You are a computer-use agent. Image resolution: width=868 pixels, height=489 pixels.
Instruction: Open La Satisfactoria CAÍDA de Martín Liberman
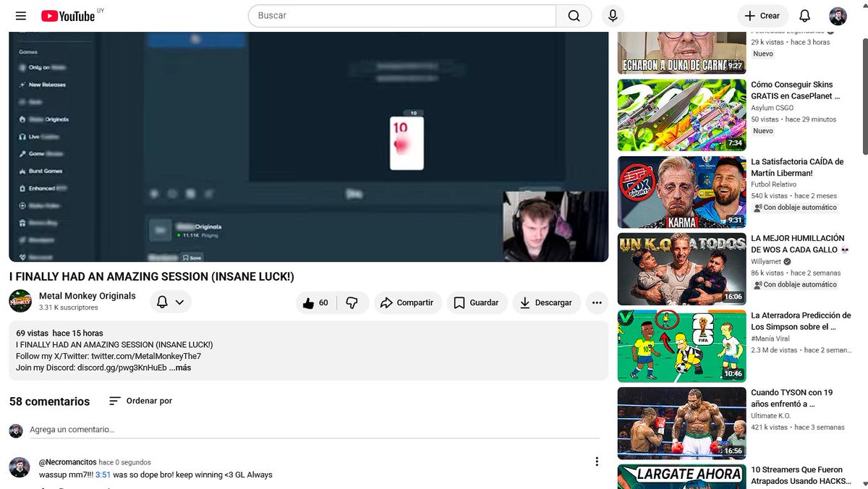pos(797,167)
